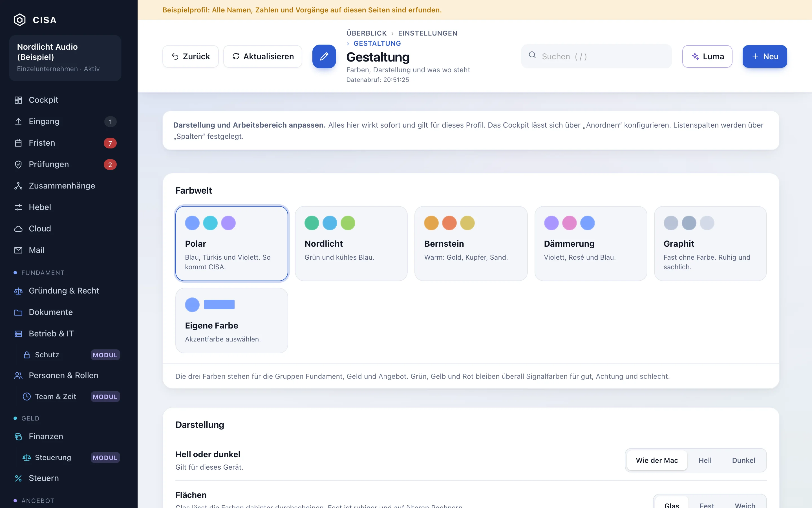
Task: Open Eingang in the sidebar
Action: tap(65, 121)
